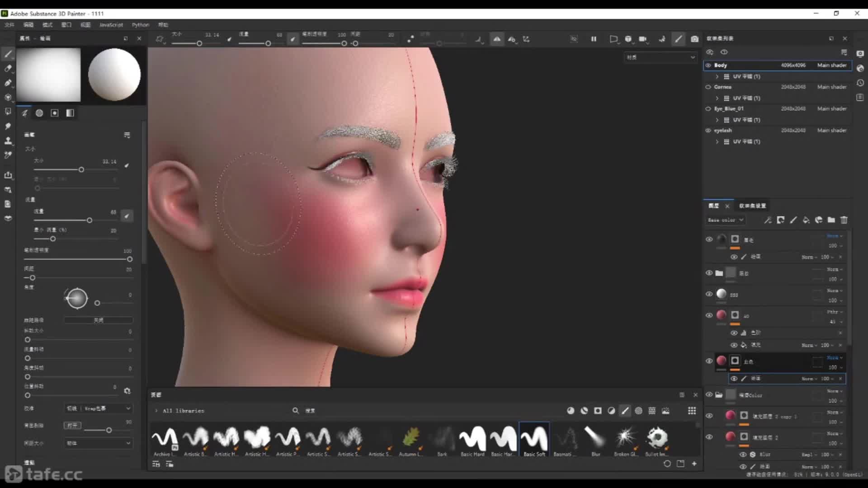Image resolution: width=868 pixels, height=488 pixels.
Task: Click the add fill layer bucket icon
Action: coord(806,220)
